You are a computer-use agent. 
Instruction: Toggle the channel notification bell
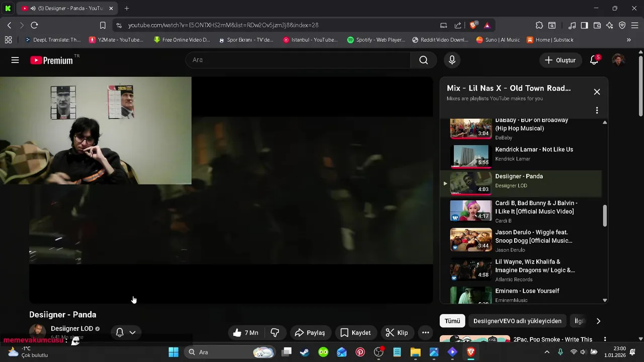[x=120, y=332]
